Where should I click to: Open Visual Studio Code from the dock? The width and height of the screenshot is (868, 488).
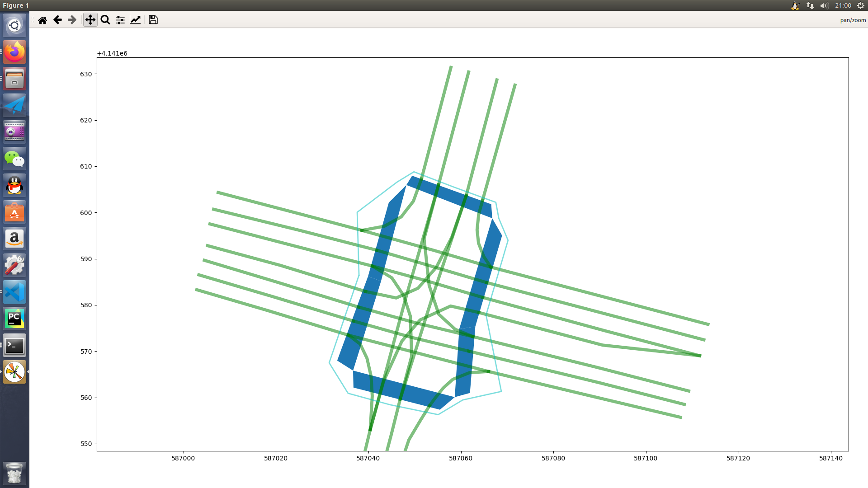(14, 292)
